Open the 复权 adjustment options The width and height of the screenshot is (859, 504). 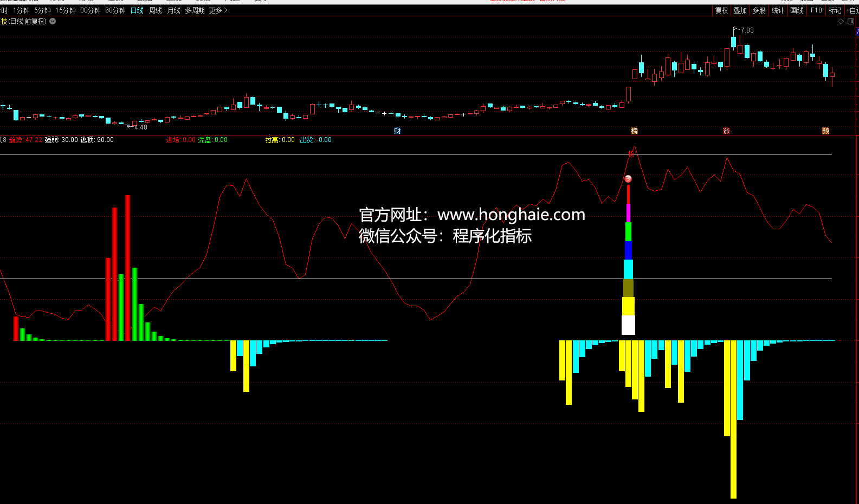721,10
